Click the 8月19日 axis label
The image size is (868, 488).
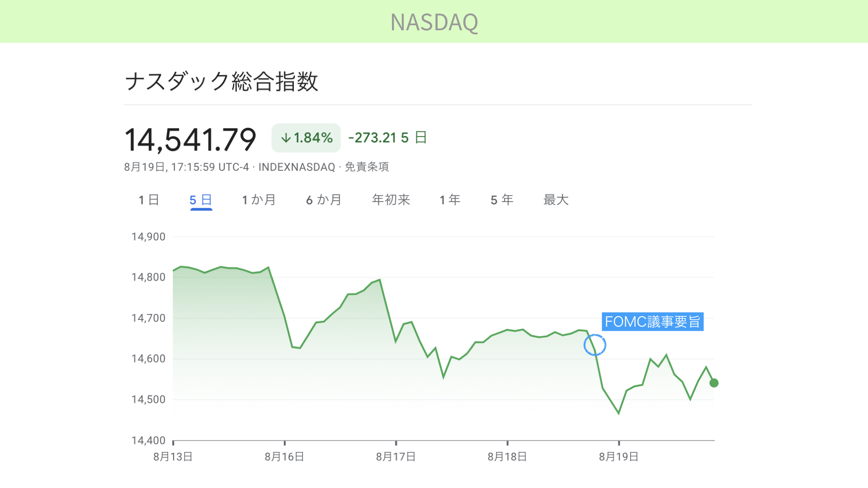tap(619, 457)
